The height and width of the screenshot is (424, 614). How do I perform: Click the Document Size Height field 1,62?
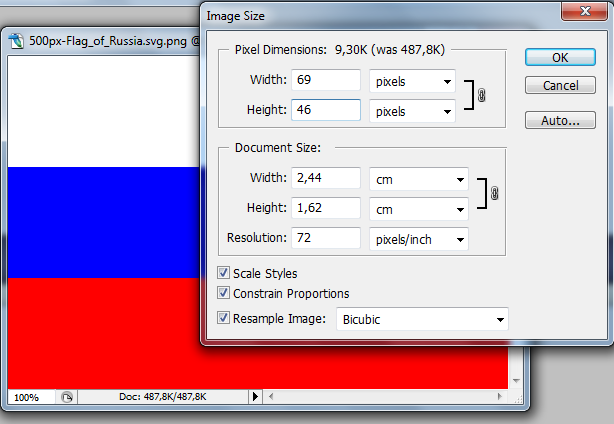(x=326, y=207)
